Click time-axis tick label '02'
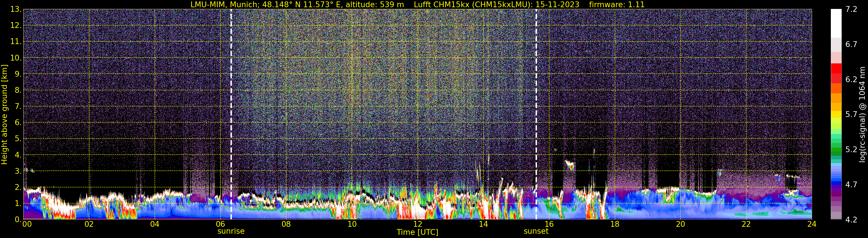 coord(89,224)
